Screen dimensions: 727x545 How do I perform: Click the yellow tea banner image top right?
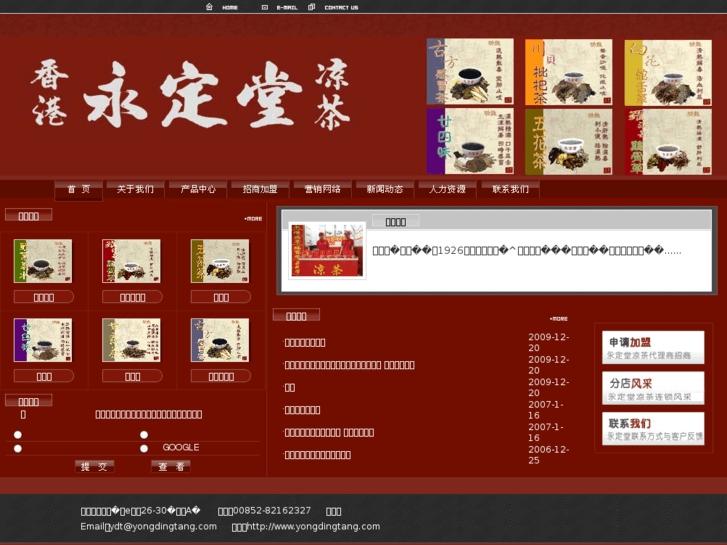(x=668, y=72)
